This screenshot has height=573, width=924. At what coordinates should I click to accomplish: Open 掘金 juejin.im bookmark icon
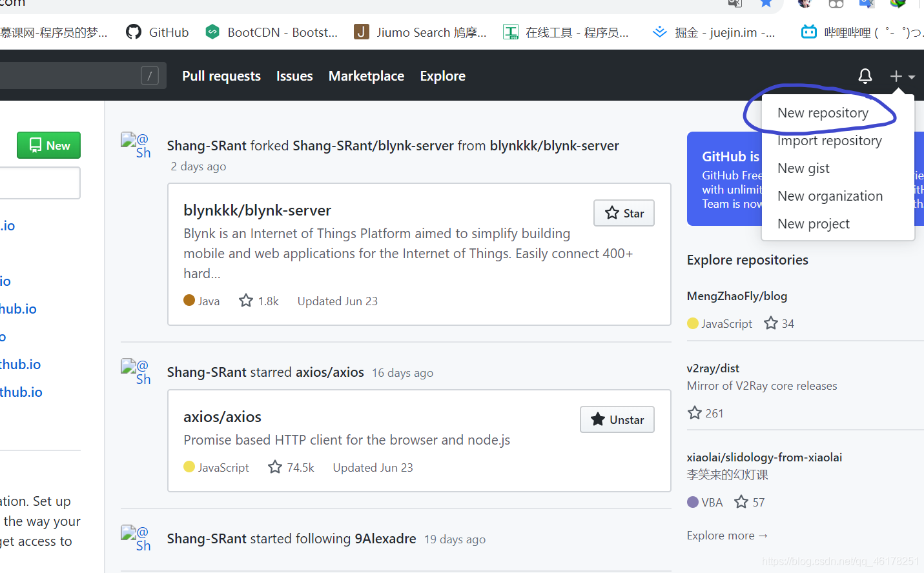[659, 32]
